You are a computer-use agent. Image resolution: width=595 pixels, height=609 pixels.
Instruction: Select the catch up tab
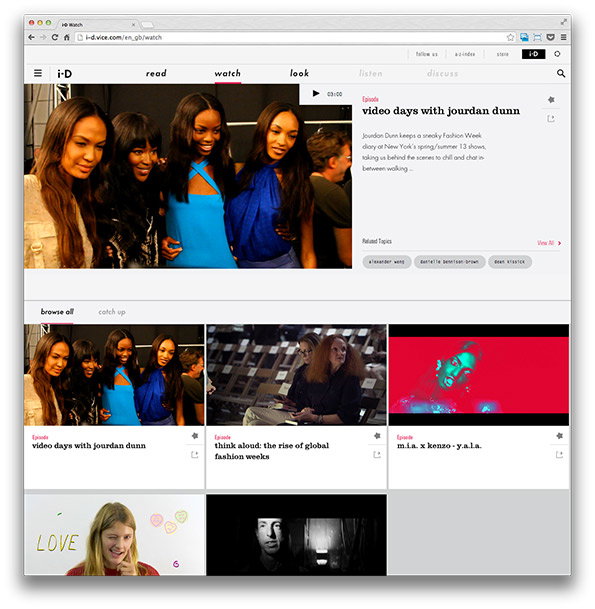click(x=112, y=312)
